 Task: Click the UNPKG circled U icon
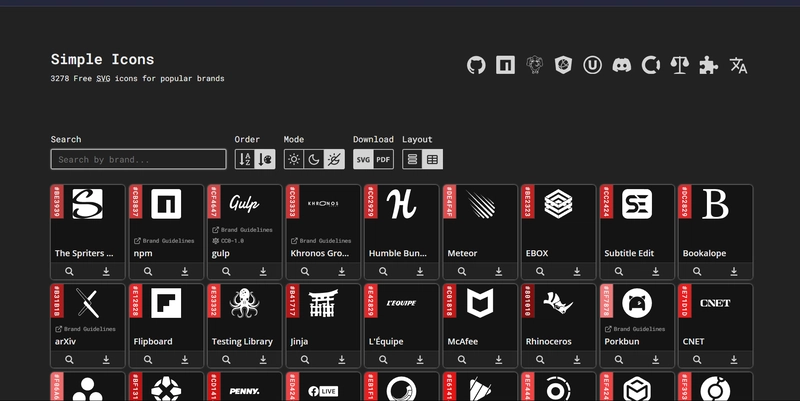[x=592, y=65]
